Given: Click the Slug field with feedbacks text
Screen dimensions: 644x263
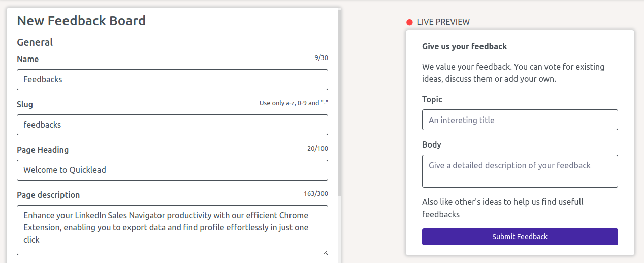Looking at the screenshot, I should click(x=172, y=125).
